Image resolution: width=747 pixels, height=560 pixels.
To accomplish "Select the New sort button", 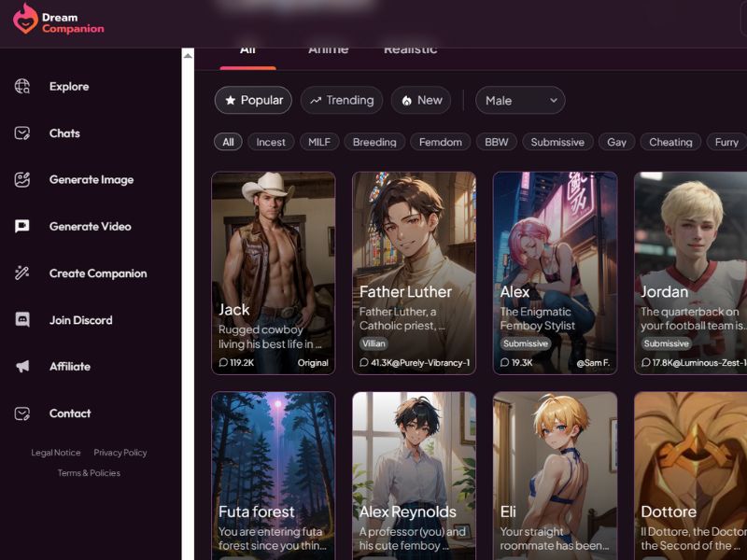I will pyautogui.click(x=421, y=100).
